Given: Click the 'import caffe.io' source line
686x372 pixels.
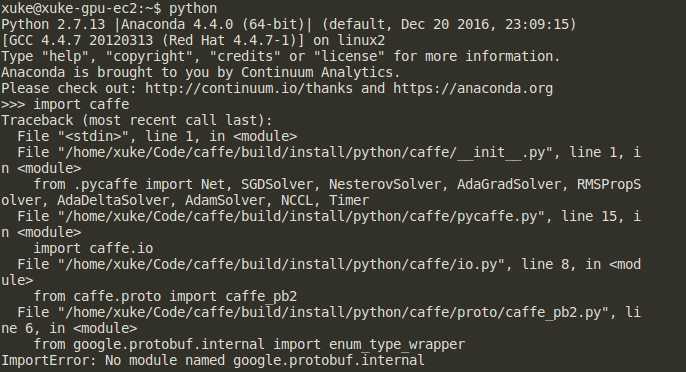Looking at the screenshot, I should (x=93, y=248).
